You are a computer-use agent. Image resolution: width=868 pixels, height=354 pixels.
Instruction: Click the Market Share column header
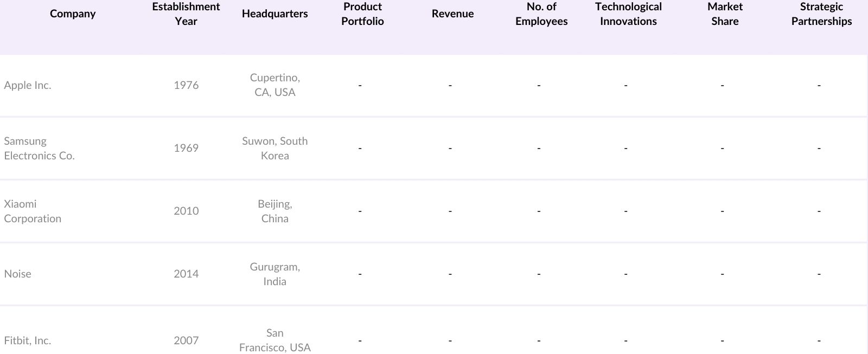pos(725,14)
